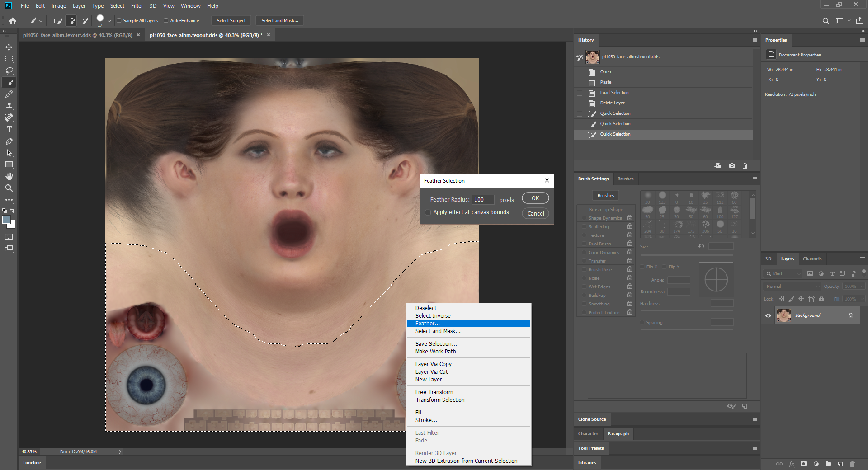Click the Select Subject button
The width and height of the screenshot is (868, 470).
click(x=231, y=20)
